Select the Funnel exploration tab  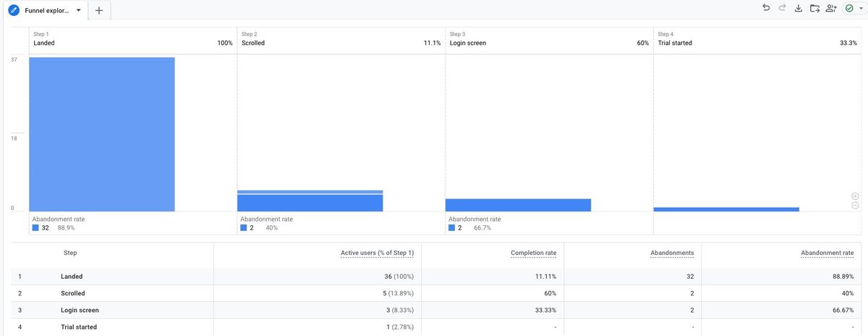[x=45, y=10]
